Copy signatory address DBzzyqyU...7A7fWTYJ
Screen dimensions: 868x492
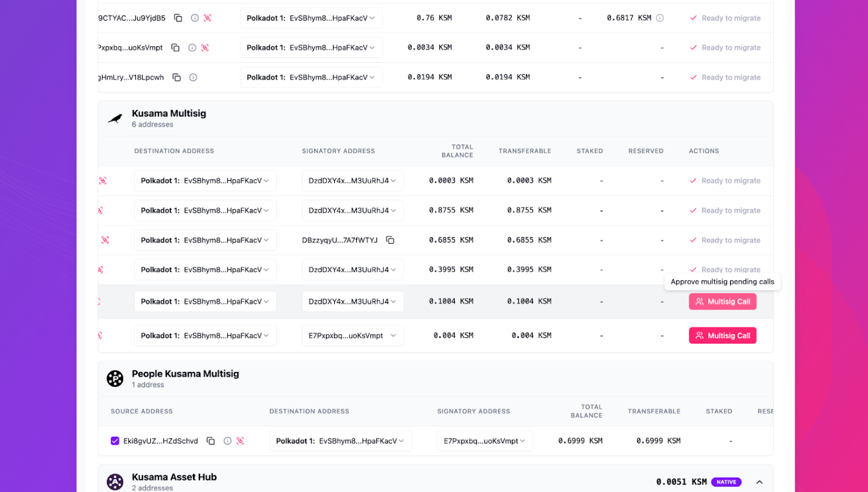(x=390, y=240)
